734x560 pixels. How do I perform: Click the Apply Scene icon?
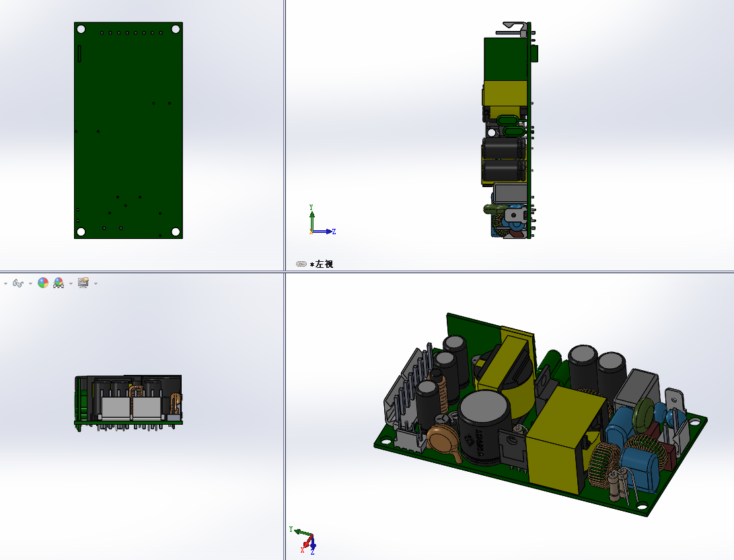[x=59, y=283]
